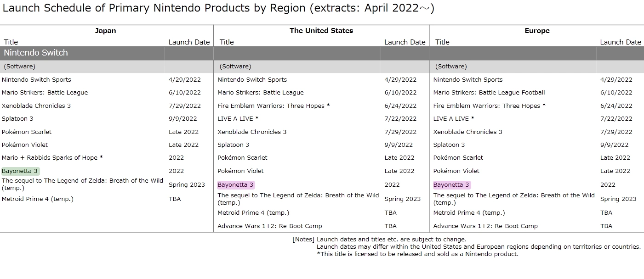Viewport: 644px width, 279px height.
Task: Select pink-highlighted Bayonetta 3 under The United States
Action: pos(235,185)
